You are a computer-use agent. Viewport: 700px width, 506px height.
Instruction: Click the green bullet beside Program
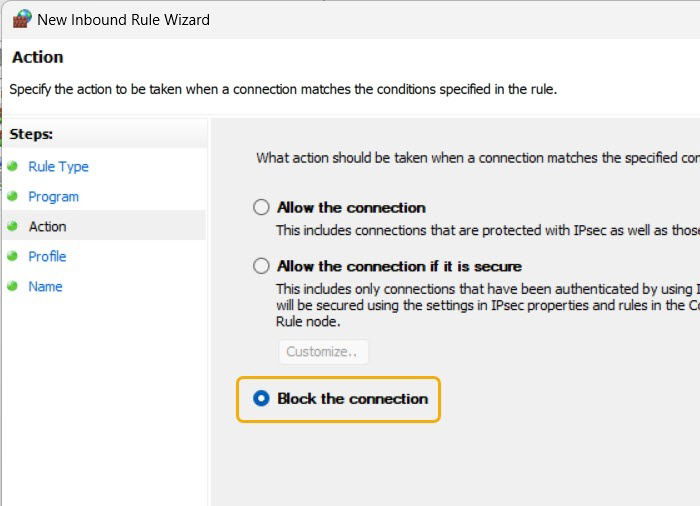pos(12,196)
